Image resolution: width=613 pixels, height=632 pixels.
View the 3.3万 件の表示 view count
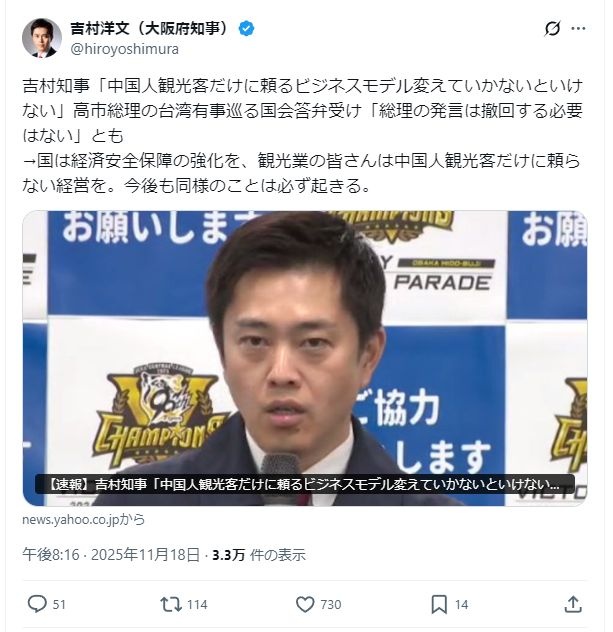pyautogui.click(x=259, y=555)
